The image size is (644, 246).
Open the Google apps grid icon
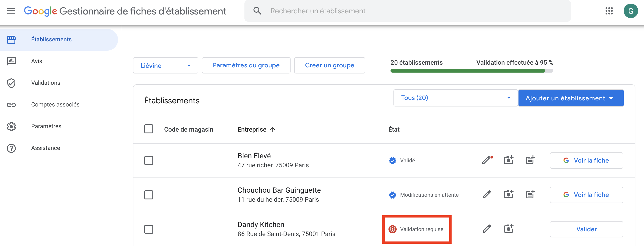point(609,11)
